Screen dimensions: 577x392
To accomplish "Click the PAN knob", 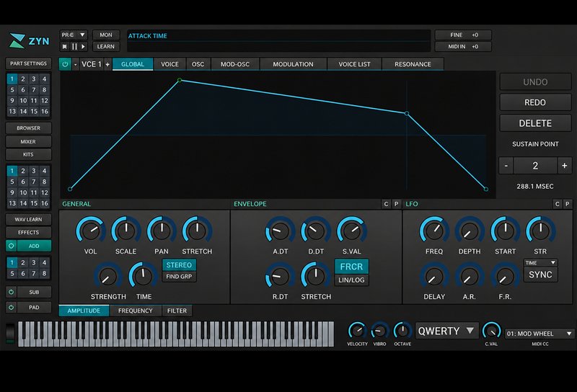I will pyautogui.click(x=162, y=231).
